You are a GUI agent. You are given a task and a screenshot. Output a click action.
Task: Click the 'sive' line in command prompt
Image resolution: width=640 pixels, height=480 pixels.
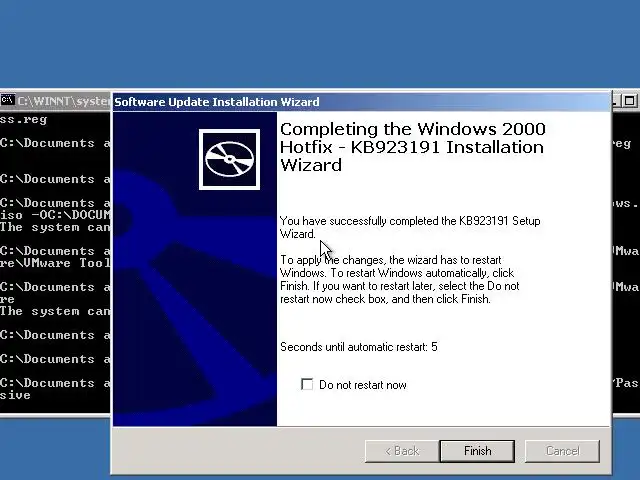tap(15, 395)
